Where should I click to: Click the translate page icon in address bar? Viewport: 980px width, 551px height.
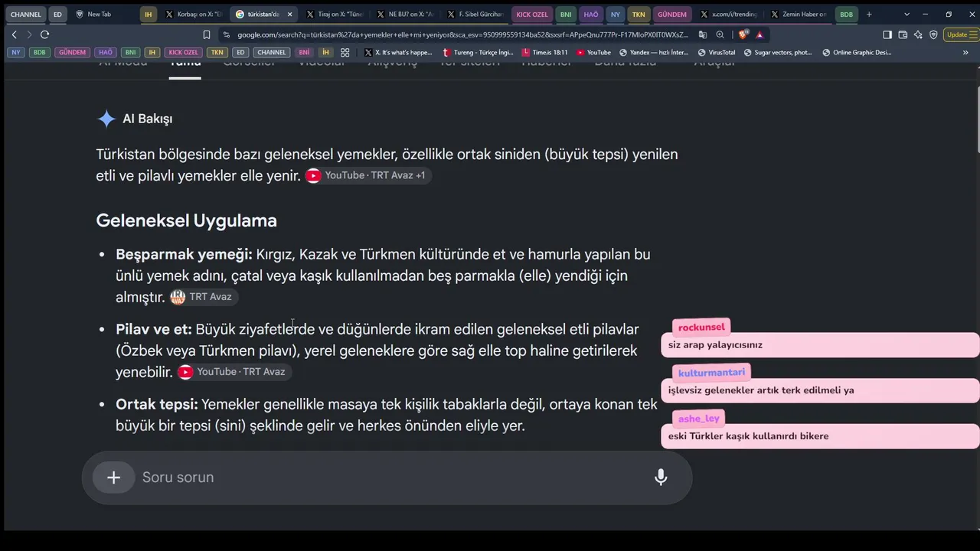(703, 34)
